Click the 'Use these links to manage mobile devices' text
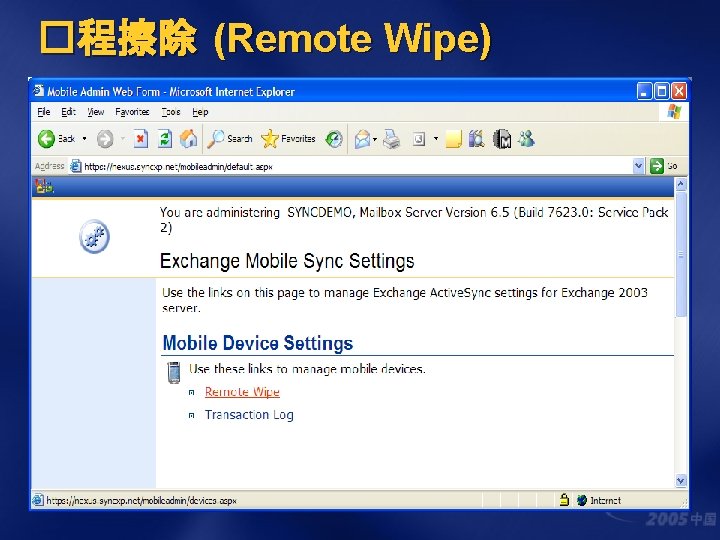720x540 pixels. pyautogui.click(x=307, y=369)
